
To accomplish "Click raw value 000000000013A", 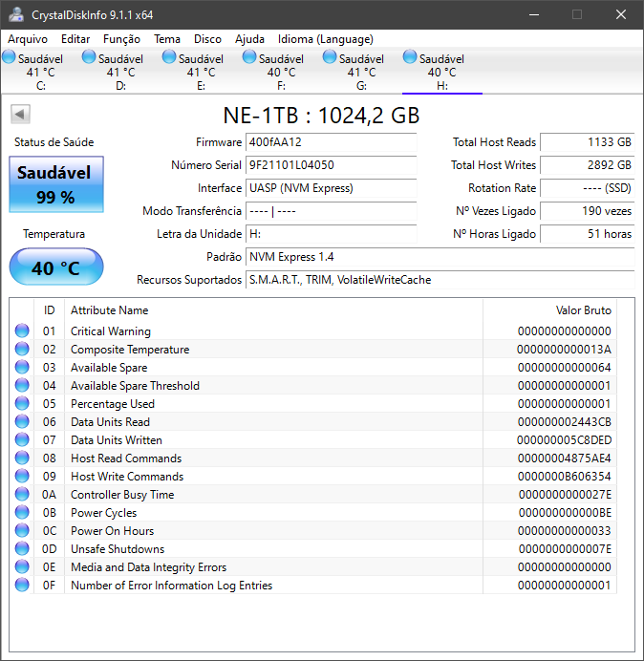I will 564,350.
